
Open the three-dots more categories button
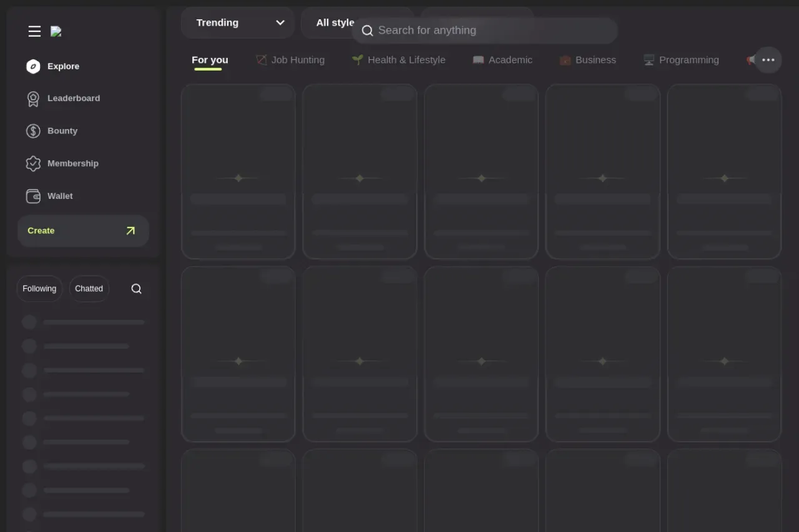[x=768, y=60]
